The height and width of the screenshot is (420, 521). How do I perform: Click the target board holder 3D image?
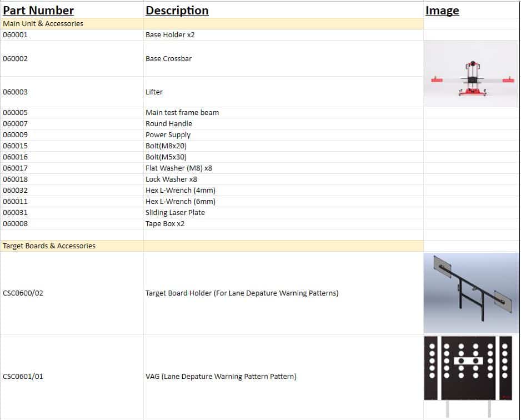pos(471,293)
